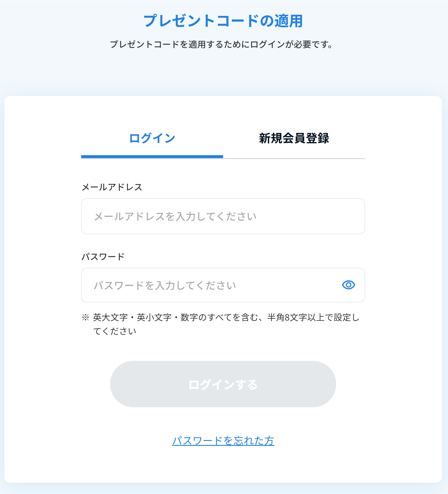
Task: Click the blue underline beneath ログイン tab
Action: [152, 157]
